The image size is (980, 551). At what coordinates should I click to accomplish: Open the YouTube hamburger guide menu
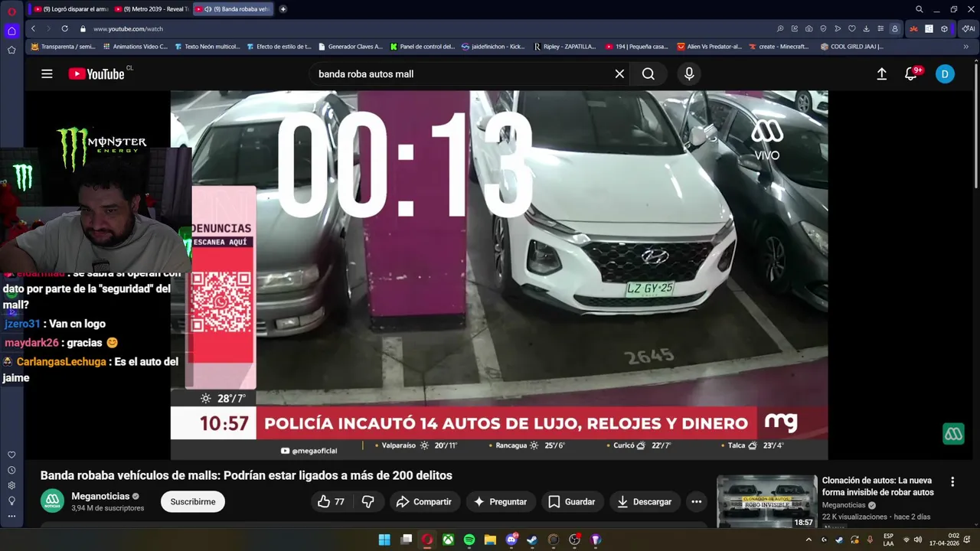(47, 73)
